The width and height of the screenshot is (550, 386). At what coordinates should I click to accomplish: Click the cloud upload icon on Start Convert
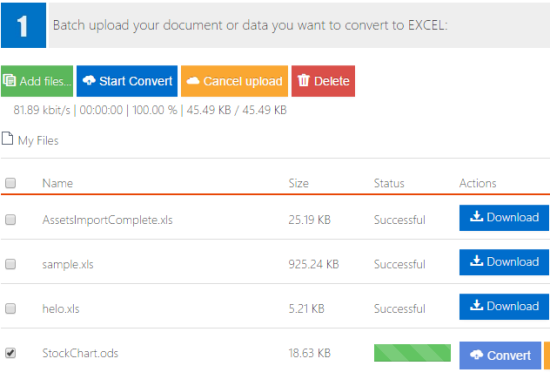click(x=89, y=80)
